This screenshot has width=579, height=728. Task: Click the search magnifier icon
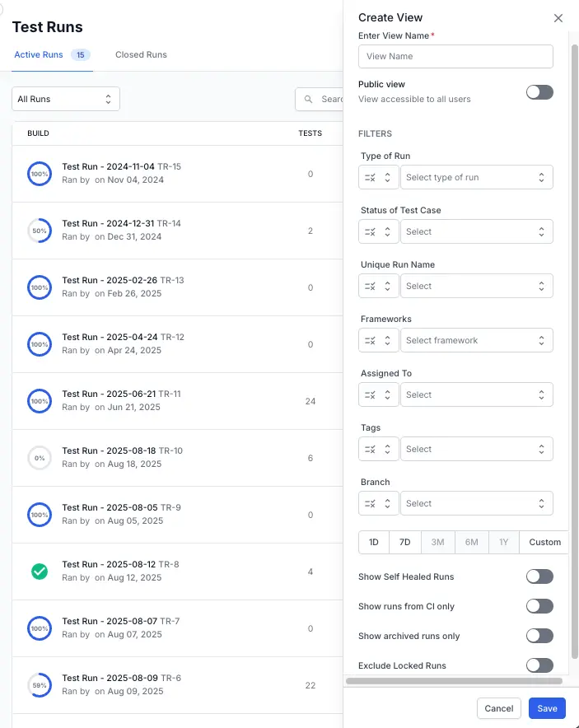click(309, 99)
